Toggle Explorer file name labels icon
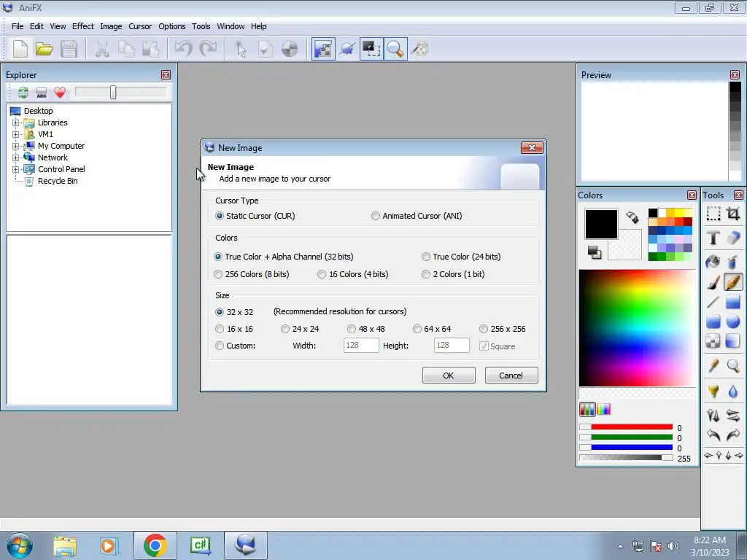The width and height of the screenshot is (747, 560). click(42, 93)
